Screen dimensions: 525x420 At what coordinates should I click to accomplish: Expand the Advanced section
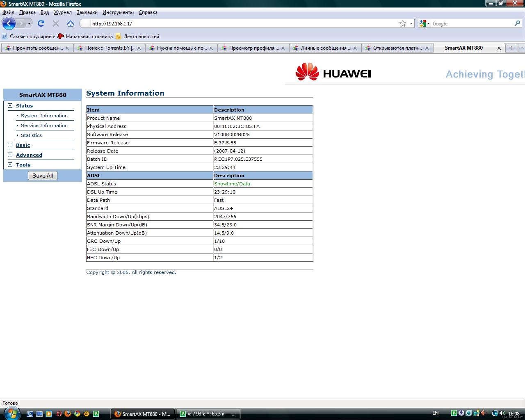click(x=10, y=155)
